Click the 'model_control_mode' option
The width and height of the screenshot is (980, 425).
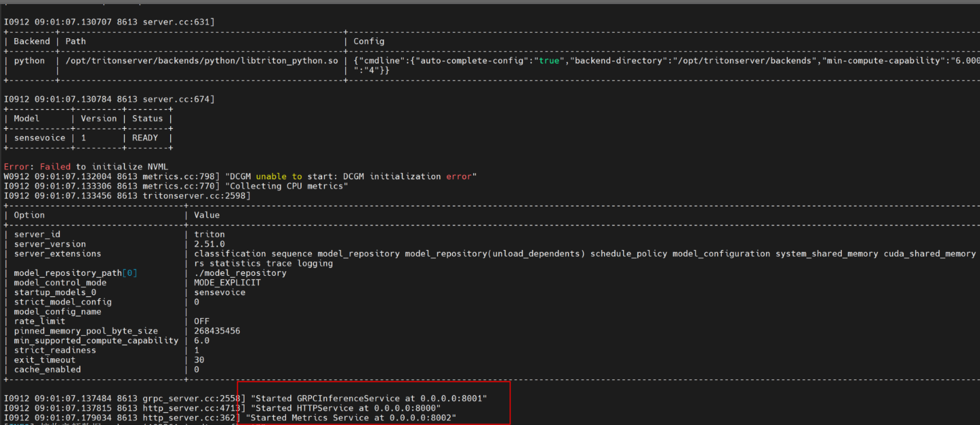click(60, 283)
